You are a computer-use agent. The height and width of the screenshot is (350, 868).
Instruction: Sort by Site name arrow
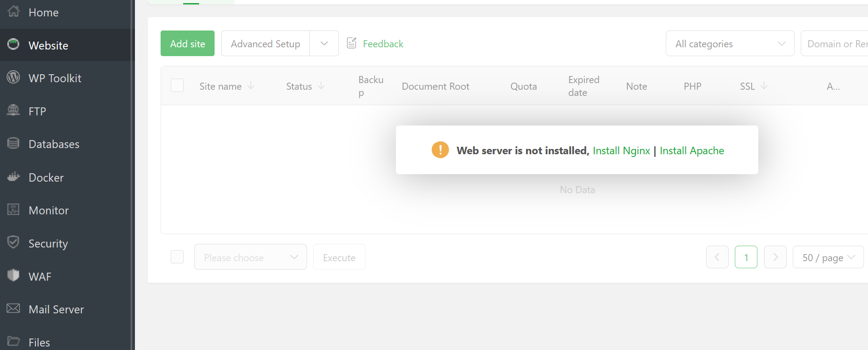(x=251, y=86)
